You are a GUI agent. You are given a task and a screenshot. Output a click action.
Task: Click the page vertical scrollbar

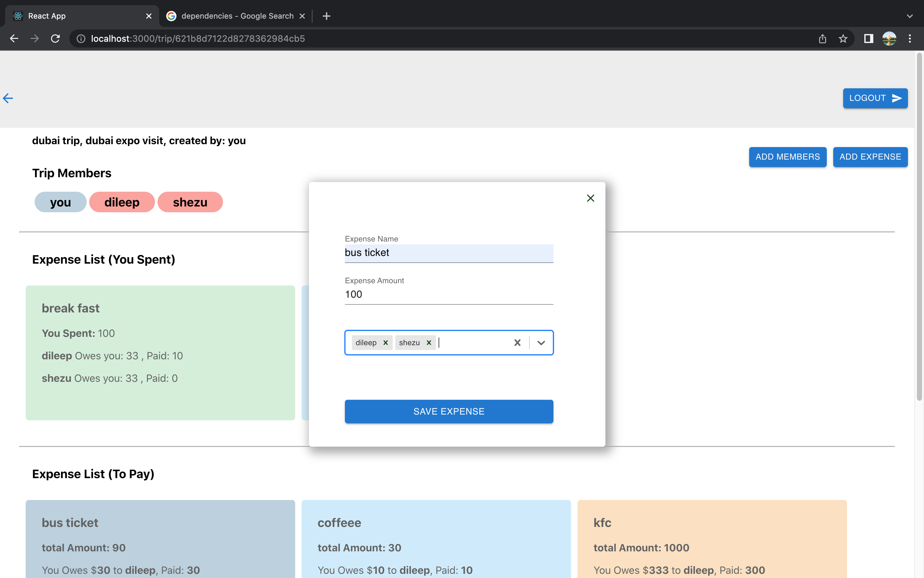click(x=920, y=227)
